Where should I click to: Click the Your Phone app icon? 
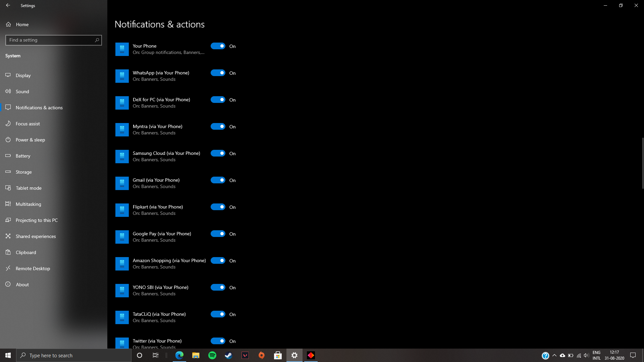122,49
